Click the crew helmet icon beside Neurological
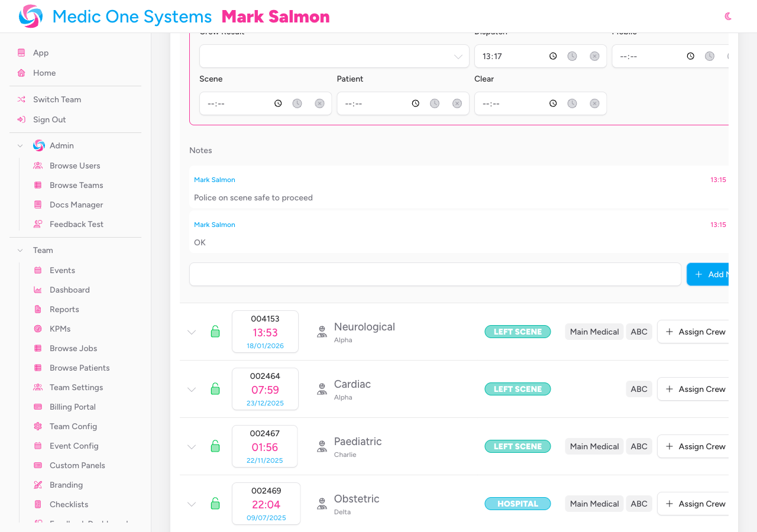 coord(322,332)
